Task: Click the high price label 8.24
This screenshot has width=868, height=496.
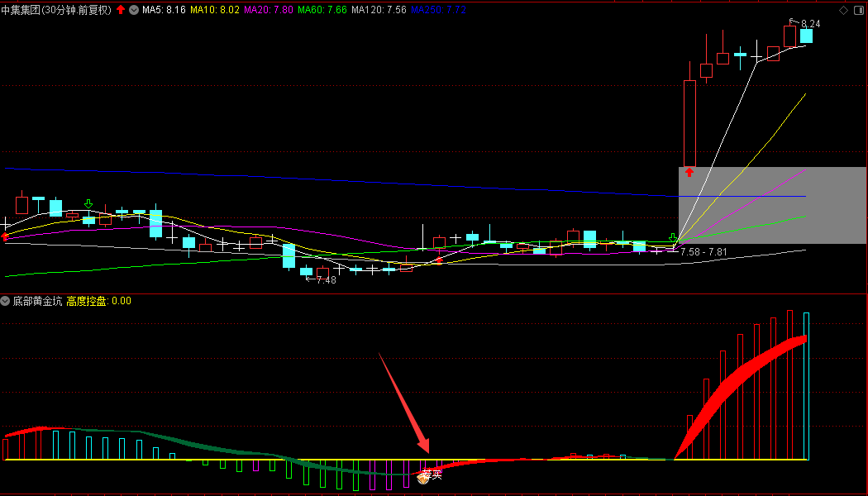Action: (x=810, y=24)
